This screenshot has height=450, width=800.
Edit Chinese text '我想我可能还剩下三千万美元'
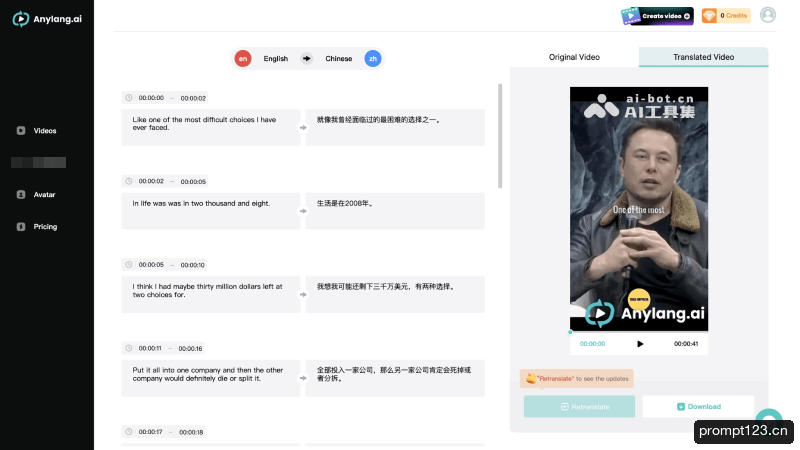[x=395, y=294]
